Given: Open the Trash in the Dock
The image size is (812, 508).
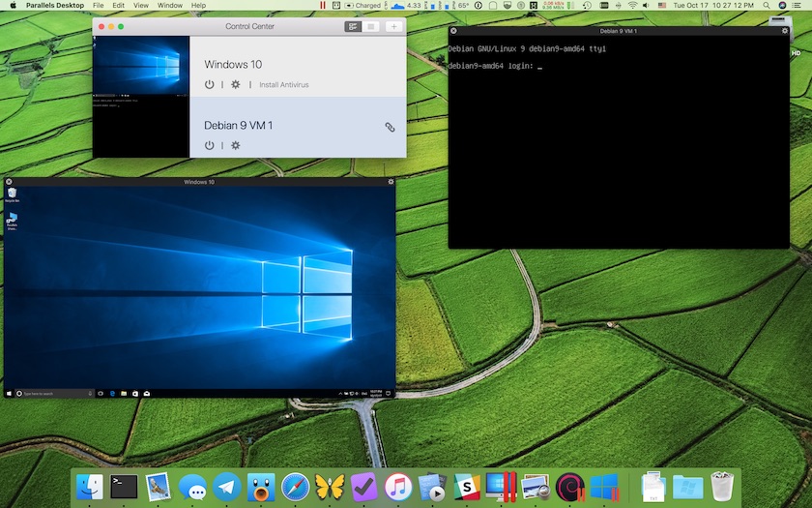Looking at the screenshot, I should click(722, 486).
